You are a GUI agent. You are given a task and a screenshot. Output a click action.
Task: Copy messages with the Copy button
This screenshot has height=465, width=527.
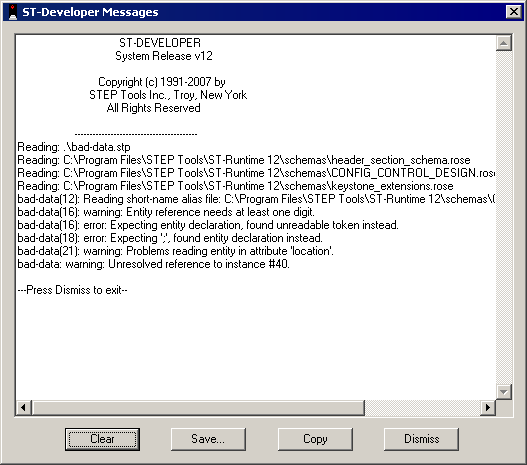(x=315, y=439)
